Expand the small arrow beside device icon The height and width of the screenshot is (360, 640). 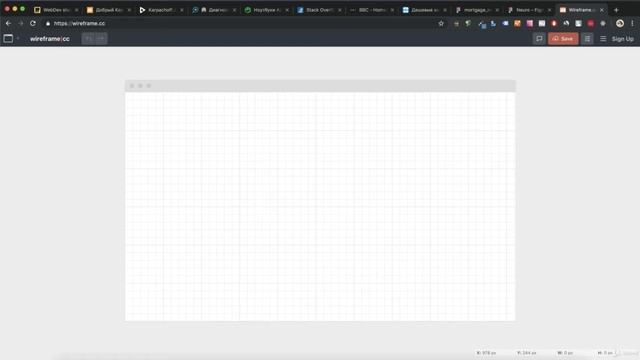(x=18, y=38)
